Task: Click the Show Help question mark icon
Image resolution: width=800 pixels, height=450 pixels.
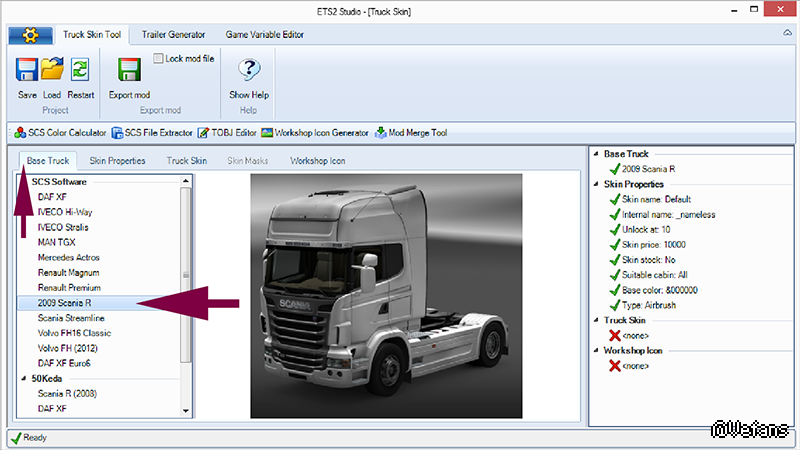Action: [x=249, y=69]
